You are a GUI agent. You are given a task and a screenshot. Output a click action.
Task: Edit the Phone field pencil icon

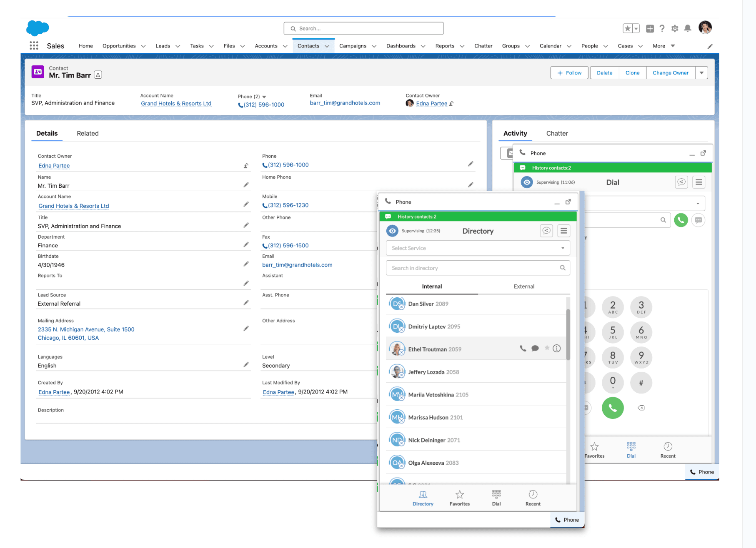(x=471, y=164)
